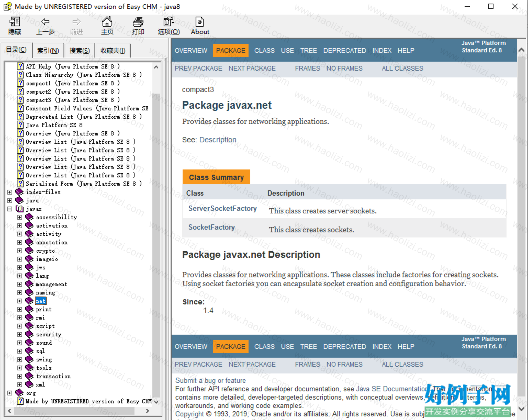Click the Deprecated List topic page icon
The image size is (528, 420).
pos(20,117)
